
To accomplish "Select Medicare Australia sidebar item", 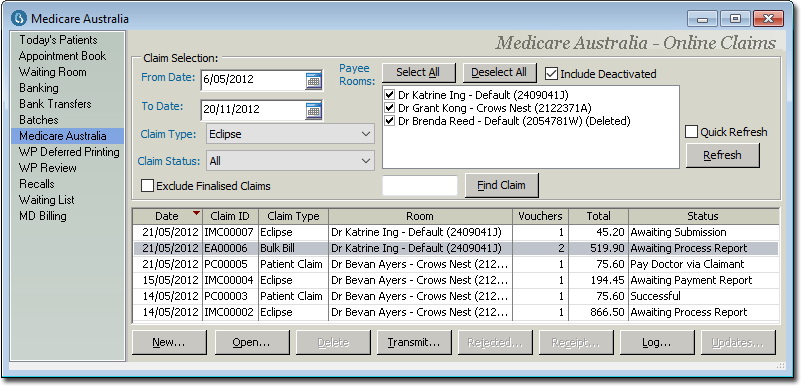I will tap(67, 136).
